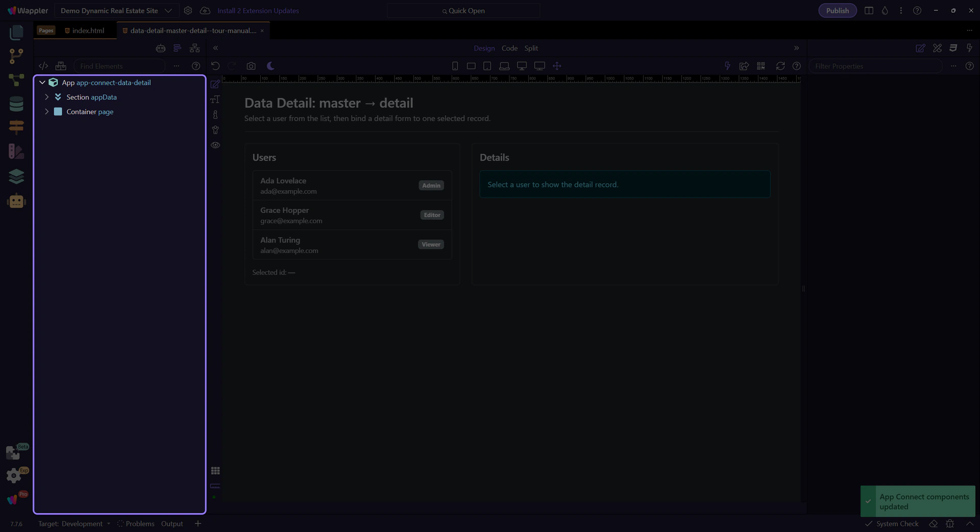Click the Publish button

point(837,11)
